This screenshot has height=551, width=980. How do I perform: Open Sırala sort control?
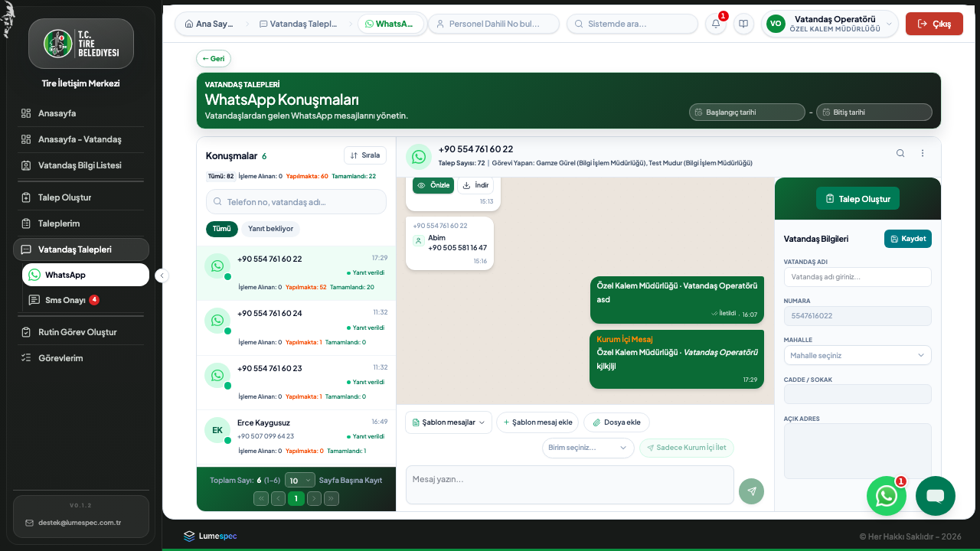pyautogui.click(x=365, y=155)
